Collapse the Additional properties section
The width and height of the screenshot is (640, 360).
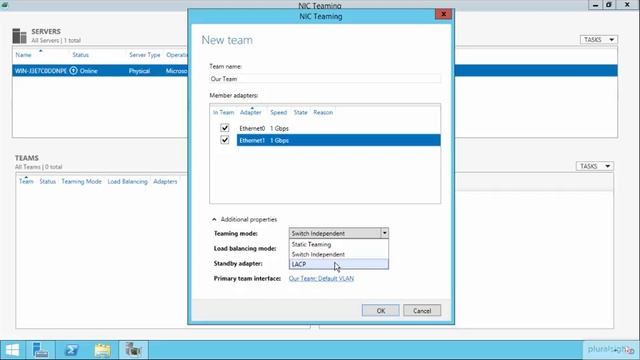click(x=214, y=220)
